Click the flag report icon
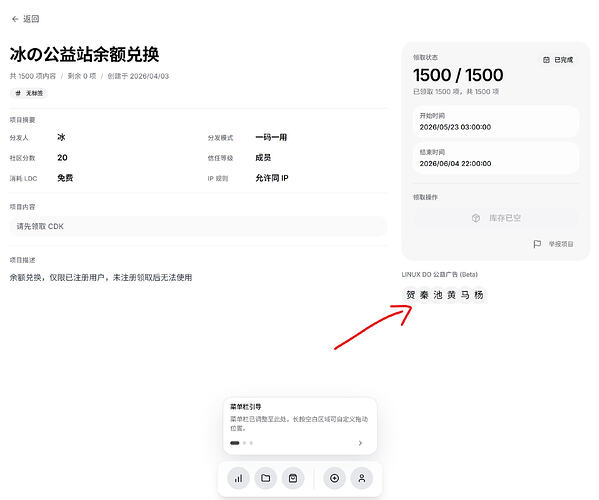The image size is (599, 500). 537,244
